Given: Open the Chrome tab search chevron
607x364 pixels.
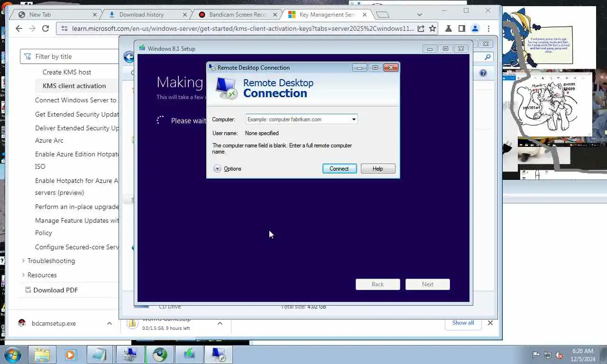Looking at the screenshot, I should point(419,15).
